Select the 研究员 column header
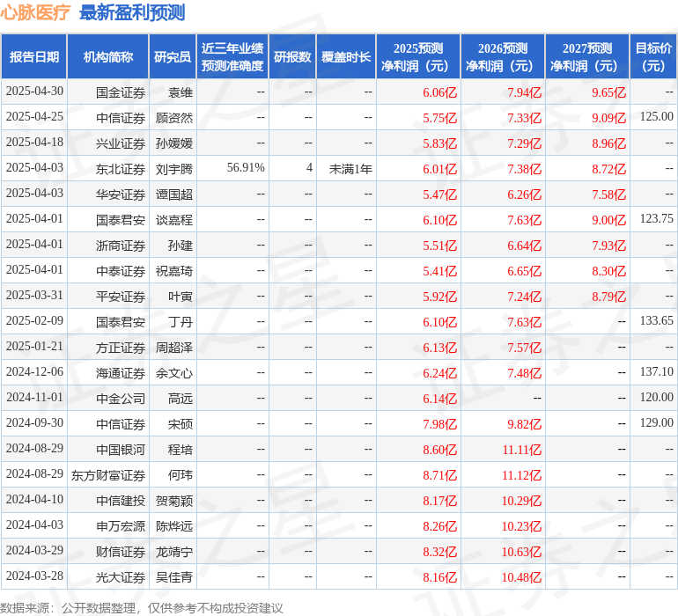This screenshot has height=616, width=678. point(173,56)
